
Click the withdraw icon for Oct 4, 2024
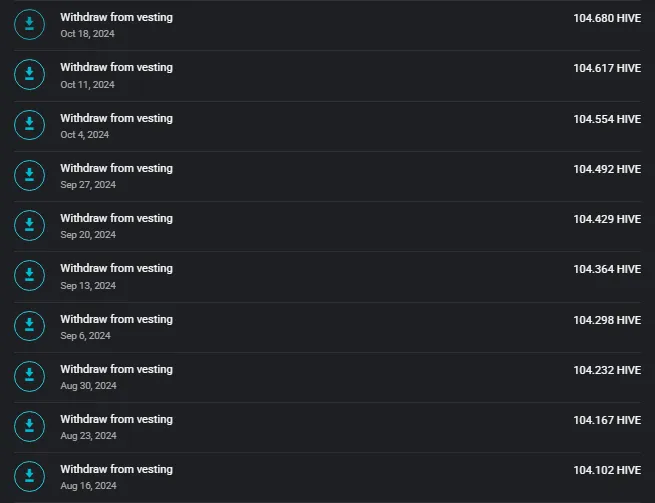coord(29,125)
